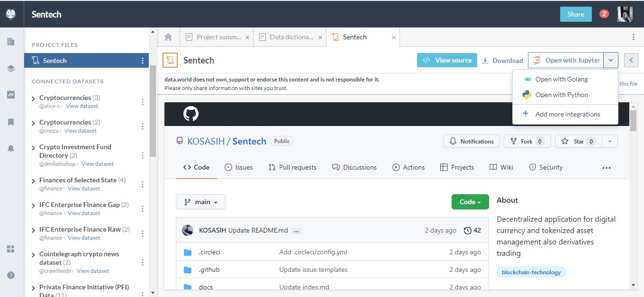The image size is (644, 297).
Task: Open the organizations building icon in sidebar
Action: 11,42
